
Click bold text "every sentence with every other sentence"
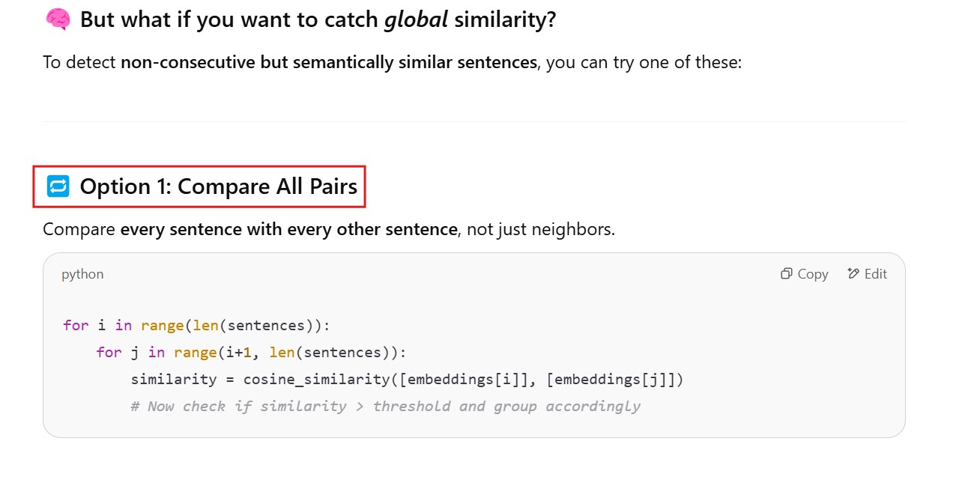288,229
